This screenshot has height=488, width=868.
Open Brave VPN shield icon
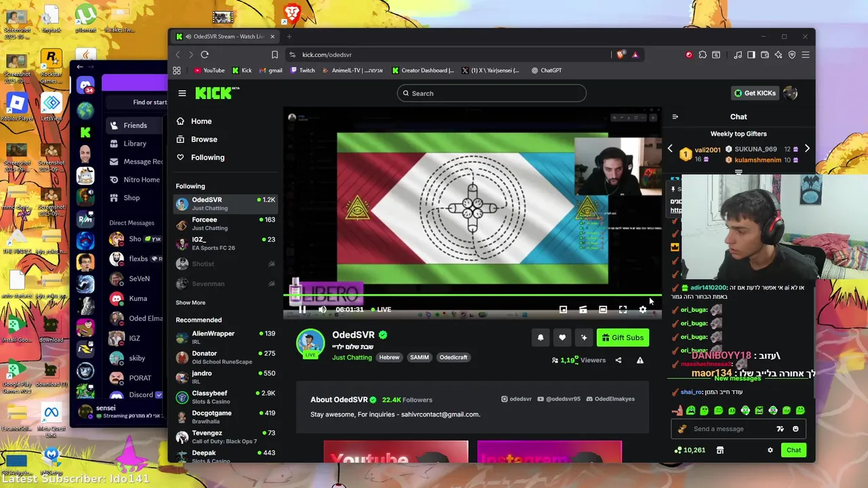point(791,55)
